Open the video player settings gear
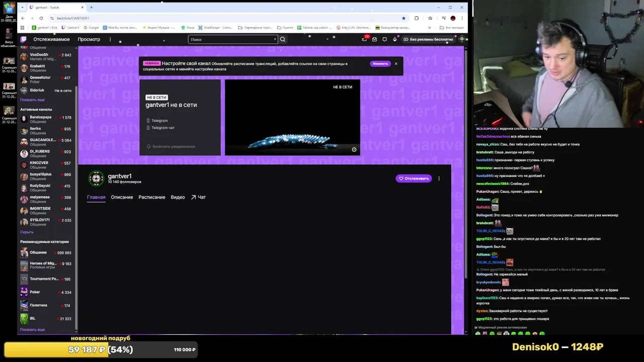Image resolution: width=644 pixels, height=362 pixels. 354,149
